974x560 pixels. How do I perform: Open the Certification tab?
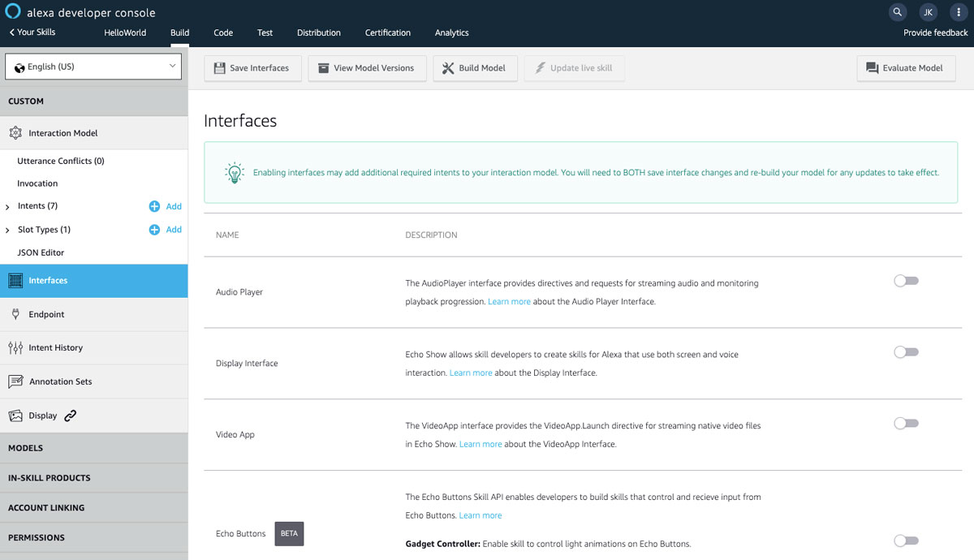[388, 32]
